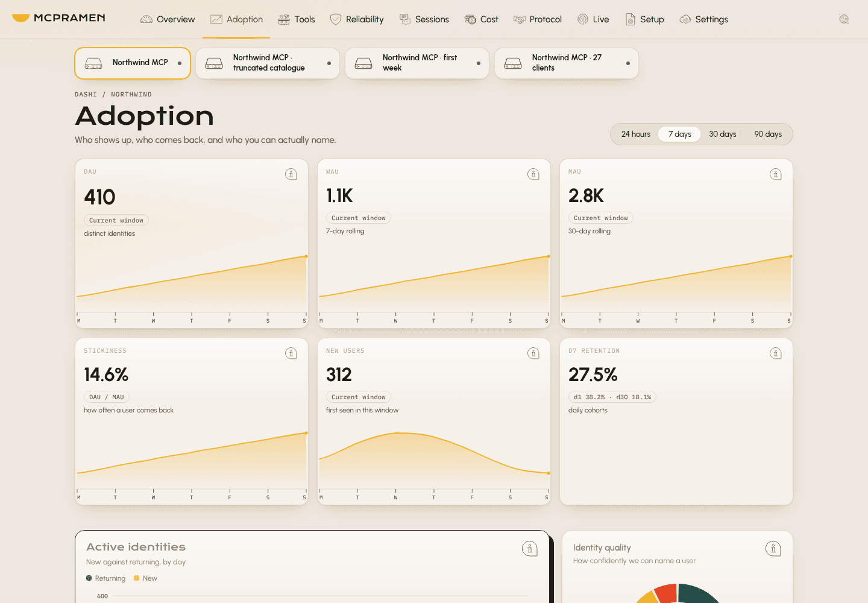Show info for the WAU card
Screen dimensions: 868x603
point(533,174)
